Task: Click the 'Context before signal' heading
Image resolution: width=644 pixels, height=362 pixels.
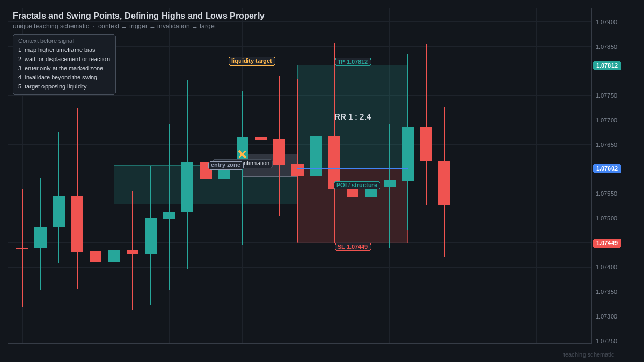Action: point(46,41)
